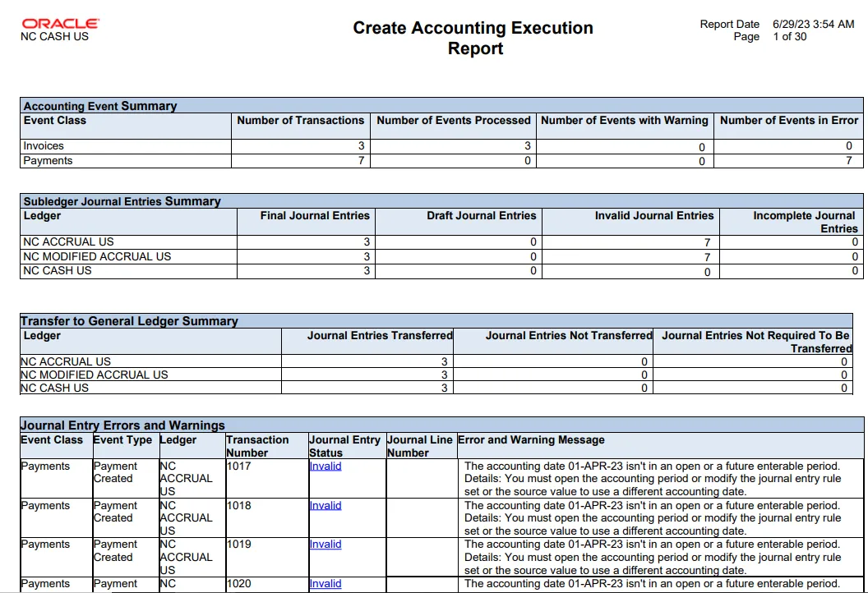Click the Number of Events in Error column header
Screen dimensions: 868x593
(x=788, y=121)
